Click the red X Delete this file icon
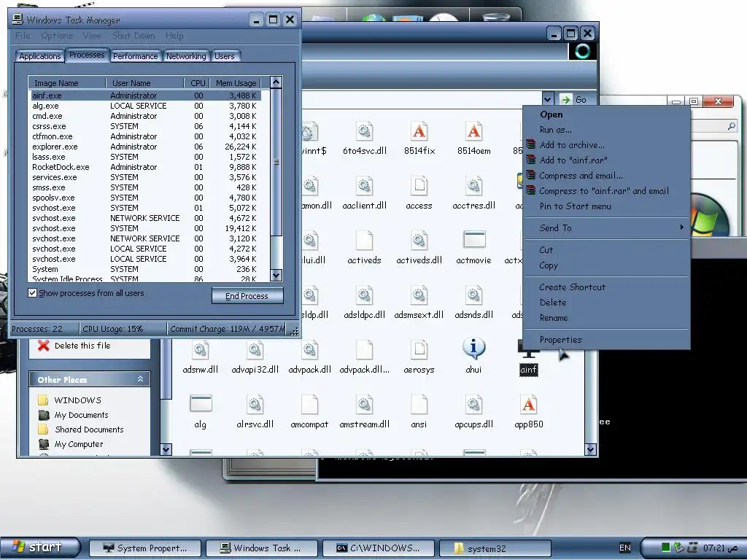Screen dimensions: 747x560 (x=43, y=346)
